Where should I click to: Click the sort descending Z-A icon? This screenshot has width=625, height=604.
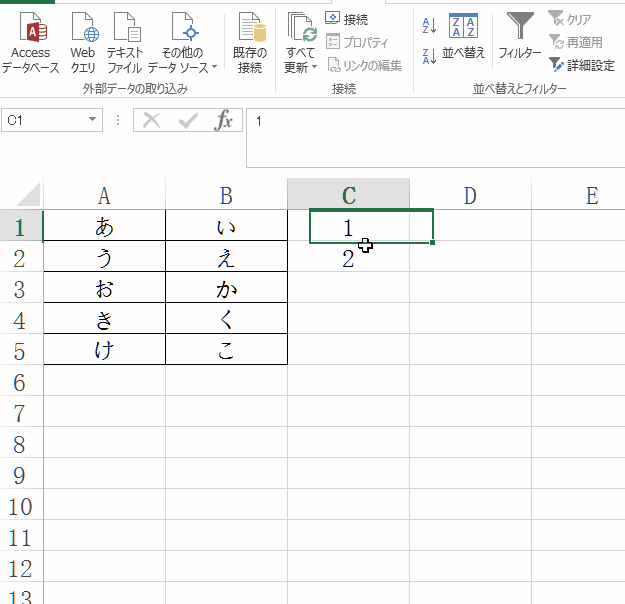tap(429, 56)
